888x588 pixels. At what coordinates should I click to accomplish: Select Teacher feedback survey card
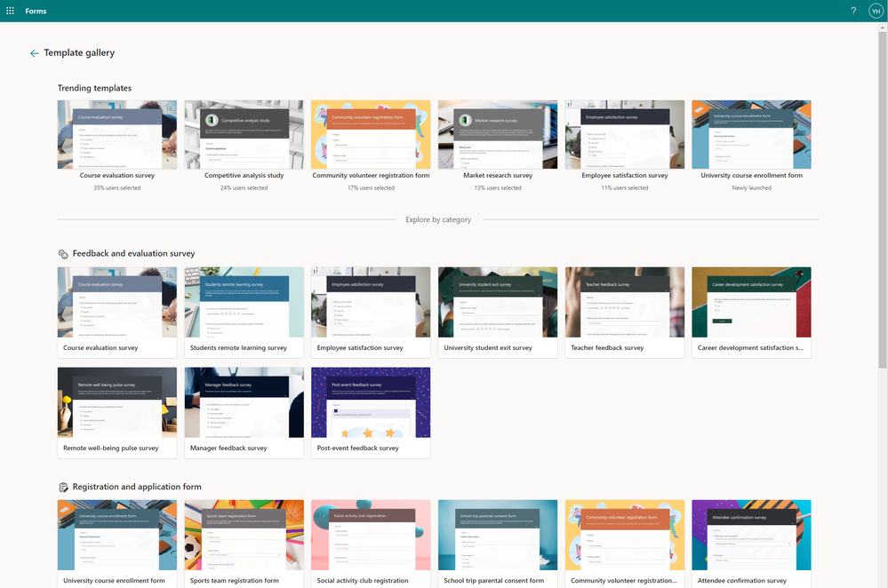point(625,313)
